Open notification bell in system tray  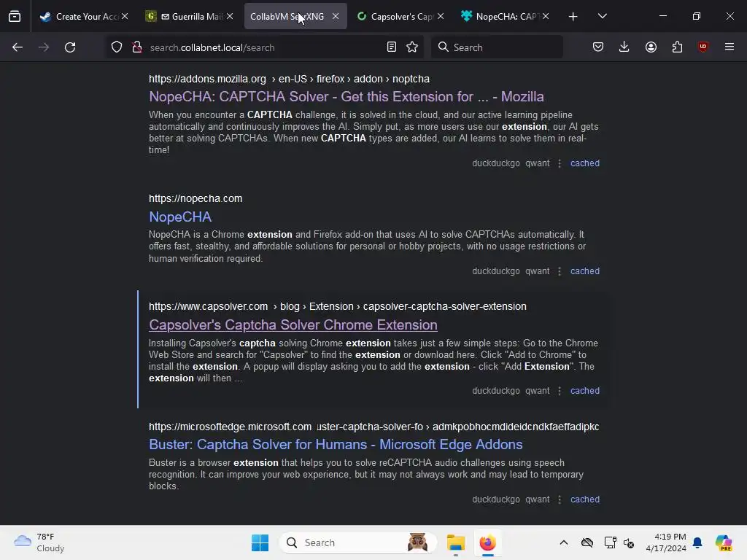[x=697, y=542]
